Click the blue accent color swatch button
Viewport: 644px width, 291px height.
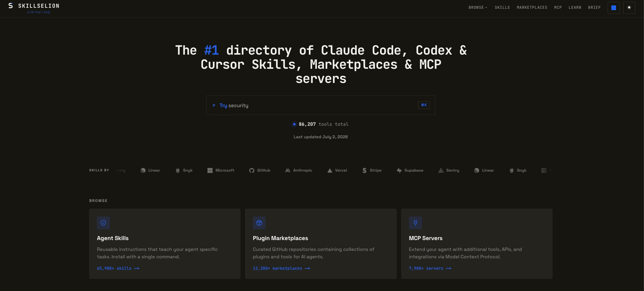tap(613, 8)
